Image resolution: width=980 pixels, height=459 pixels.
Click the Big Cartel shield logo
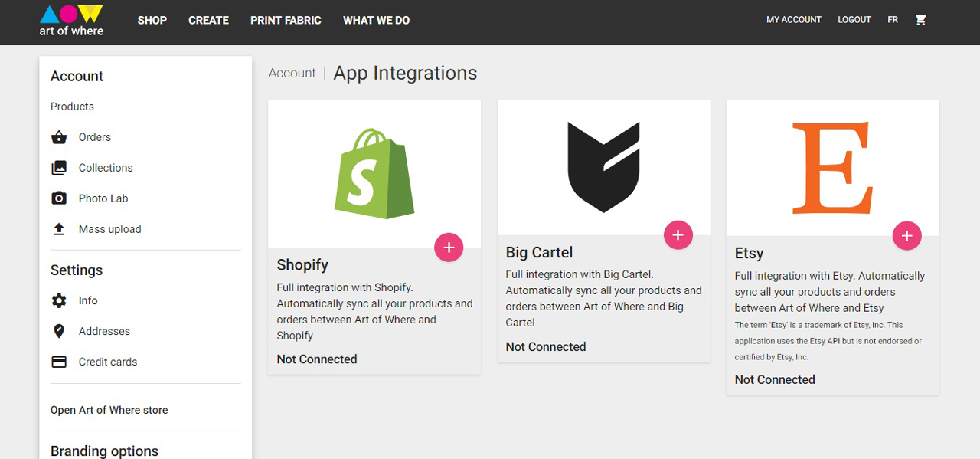point(603,167)
